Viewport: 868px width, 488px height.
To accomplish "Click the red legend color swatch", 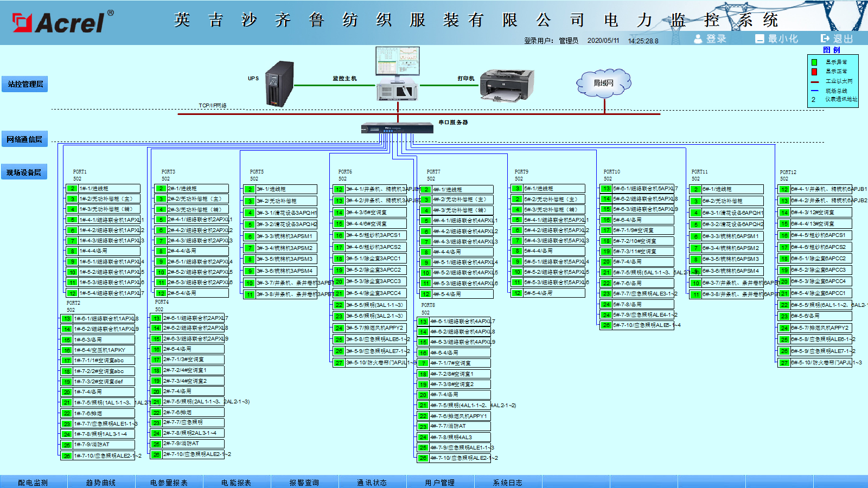I will [814, 72].
